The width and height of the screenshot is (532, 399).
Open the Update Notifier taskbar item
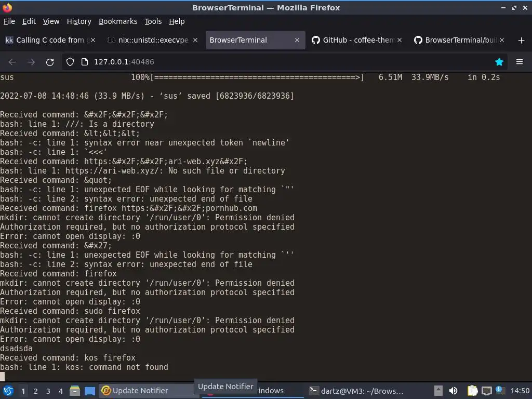point(147,391)
